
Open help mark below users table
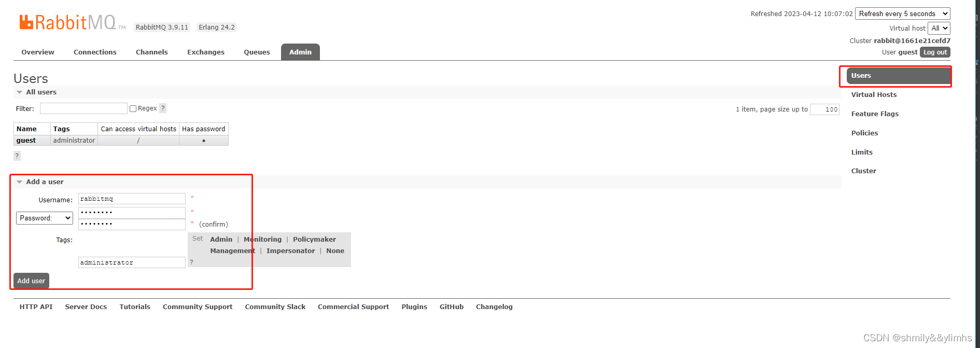pyautogui.click(x=17, y=156)
